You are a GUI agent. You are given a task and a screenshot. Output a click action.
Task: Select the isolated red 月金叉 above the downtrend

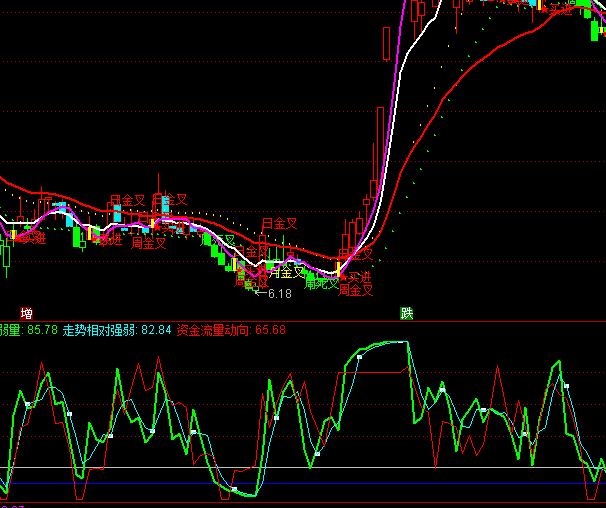coord(279,223)
